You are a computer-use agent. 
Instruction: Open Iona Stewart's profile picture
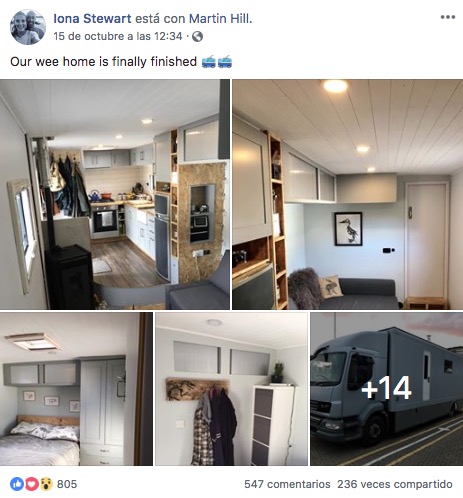28,27
